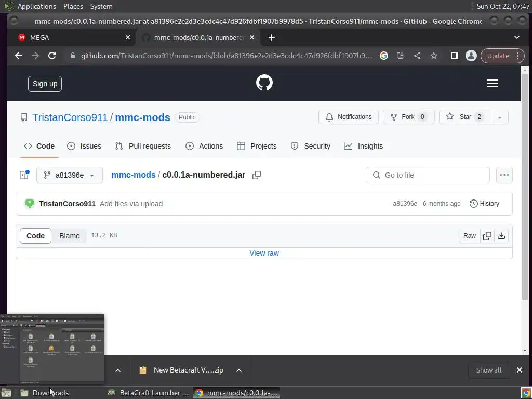
Task: Open the Actions tab
Action: click(204, 146)
